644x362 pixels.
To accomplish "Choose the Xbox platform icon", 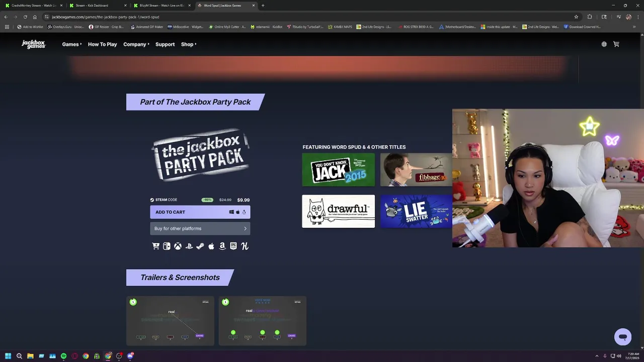I will tap(178, 246).
